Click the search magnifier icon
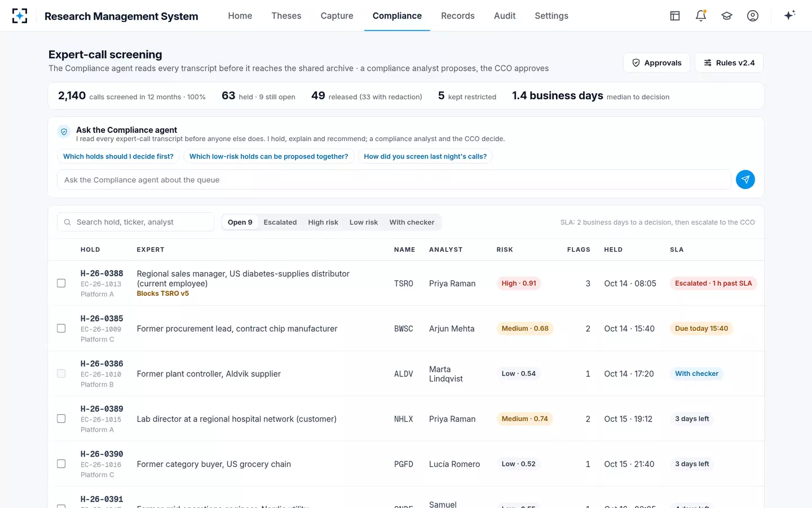The width and height of the screenshot is (812, 508). point(68,222)
